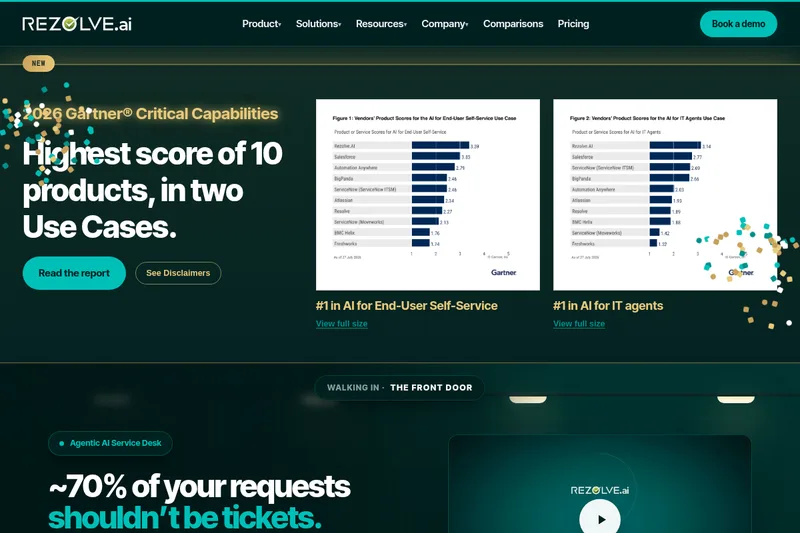Viewport: 800px width, 533px height.
Task: Click the 'Highest score of 10 products' headline
Action: (152, 190)
